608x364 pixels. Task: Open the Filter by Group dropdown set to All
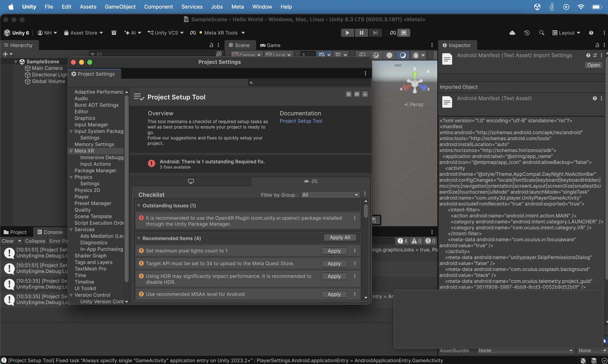point(330,195)
